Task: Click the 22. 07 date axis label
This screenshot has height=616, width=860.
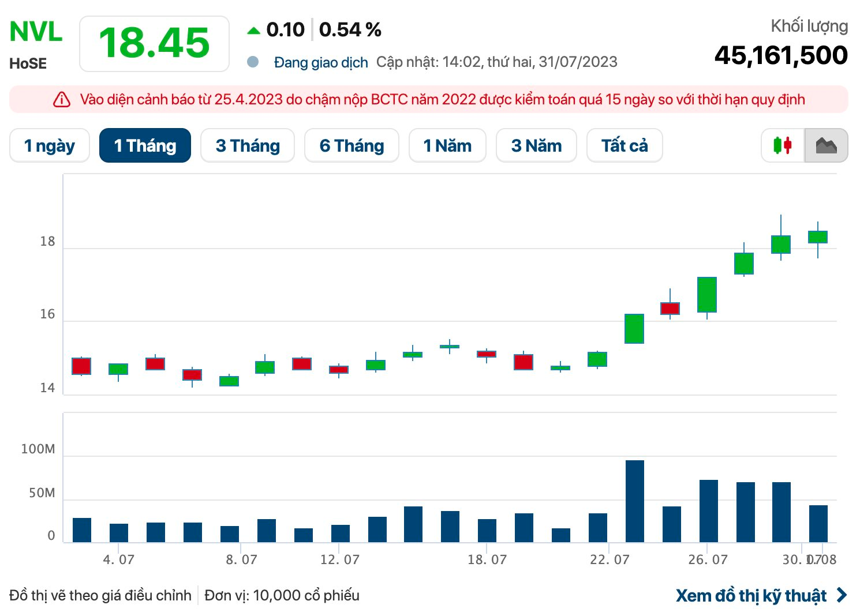Action: point(610,559)
